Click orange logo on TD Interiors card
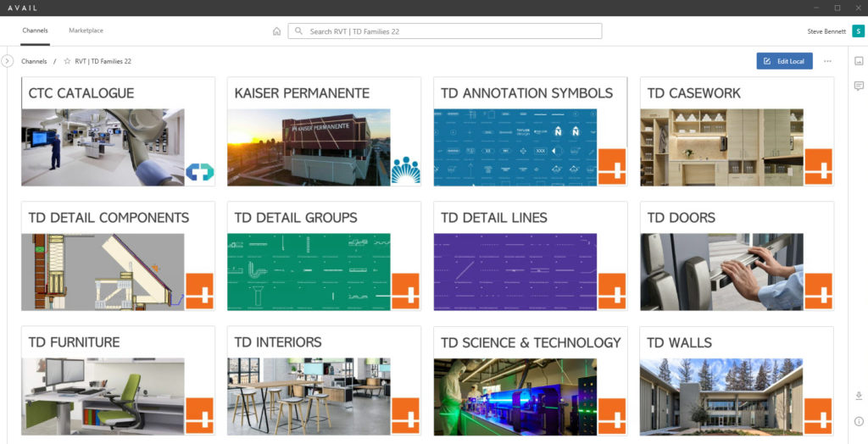The width and height of the screenshot is (868, 444). click(406, 416)
